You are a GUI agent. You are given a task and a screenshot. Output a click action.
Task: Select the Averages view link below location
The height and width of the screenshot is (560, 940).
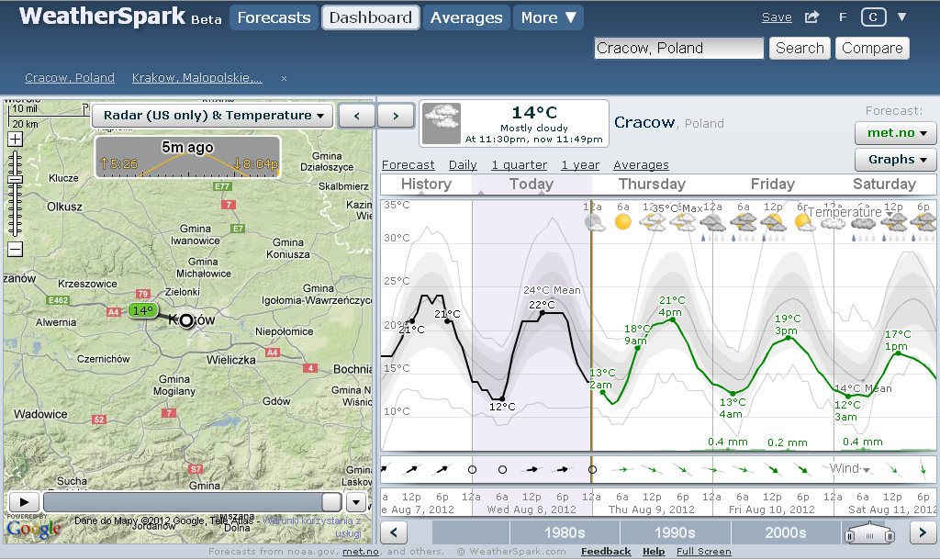pyautogui.click(x=641, y=165)
